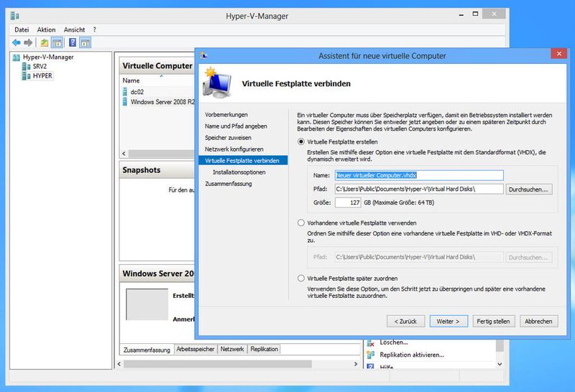
Task: Click the 'Weiter >' button
Action: [448, 322]
